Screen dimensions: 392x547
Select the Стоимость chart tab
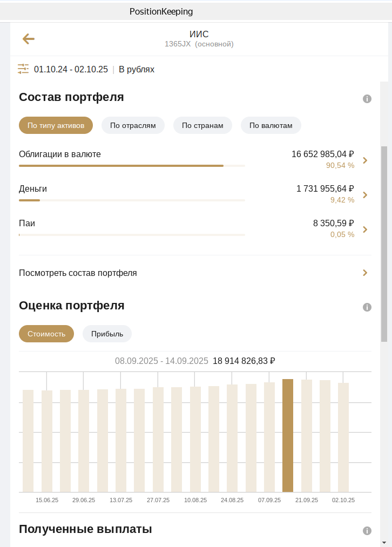pyautogui.click(x=46, y=334)
